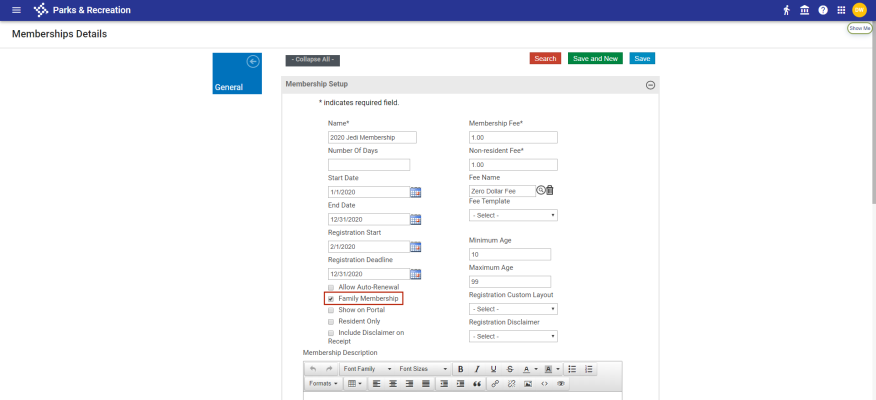Screen dimensions: 876x400
Task: Delete fee with trash icon
Action: tap(550, 190)
